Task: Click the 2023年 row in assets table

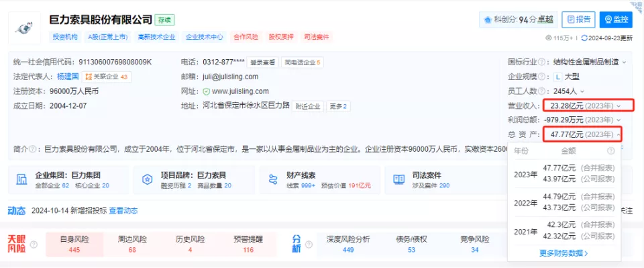Action: point(564,173)
